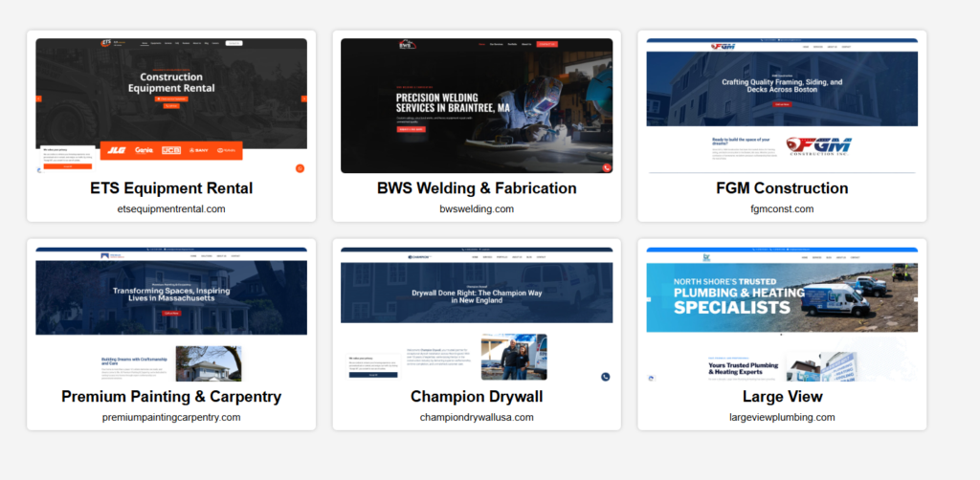Click the couple photo in Champion Drywall preview
Screen dimensions: 980x480
point(514,357)
